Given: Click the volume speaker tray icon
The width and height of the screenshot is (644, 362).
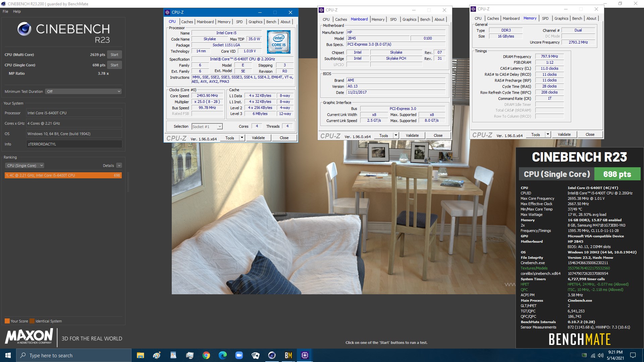Looking at the screenshot, I should tap(601, 355).
